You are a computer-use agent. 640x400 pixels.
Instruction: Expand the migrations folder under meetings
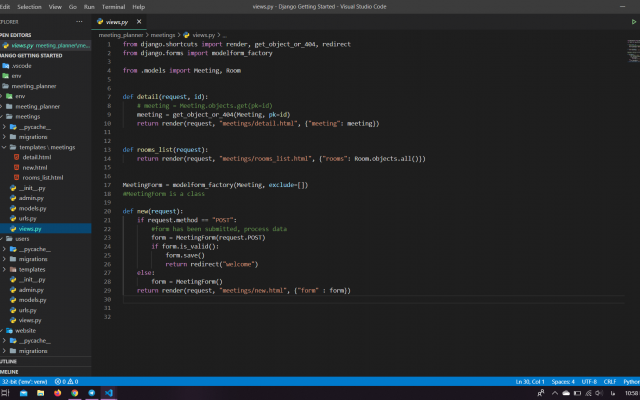point(33,137)
